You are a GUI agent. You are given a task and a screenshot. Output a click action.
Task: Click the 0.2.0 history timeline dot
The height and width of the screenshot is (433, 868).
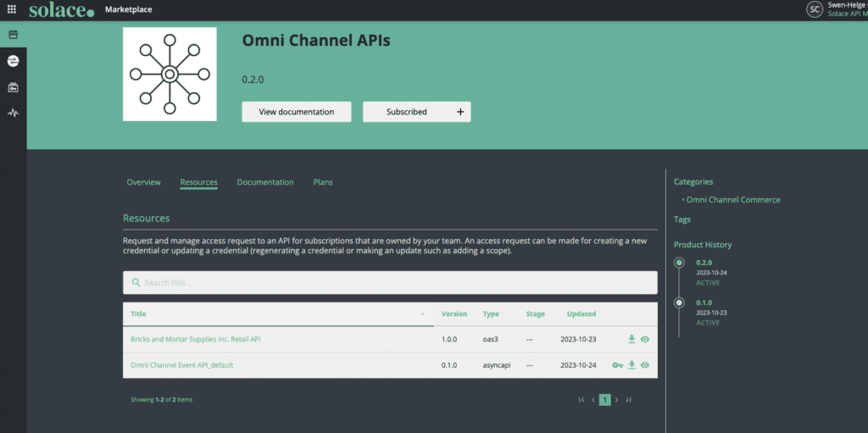coord(679,263)
